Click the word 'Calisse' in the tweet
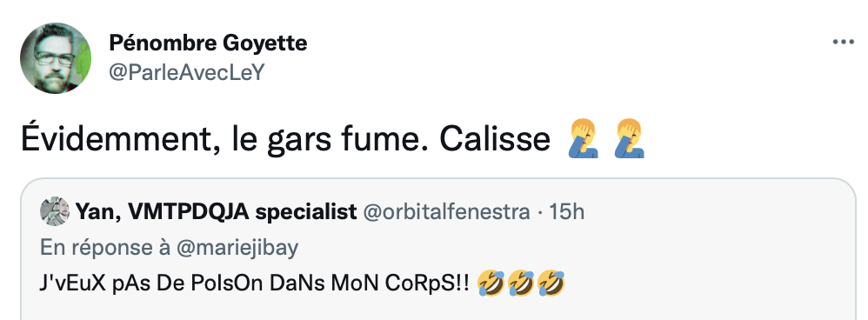This screenshot has width=868, height=320. pyautogui.click(x=495, y=141)
